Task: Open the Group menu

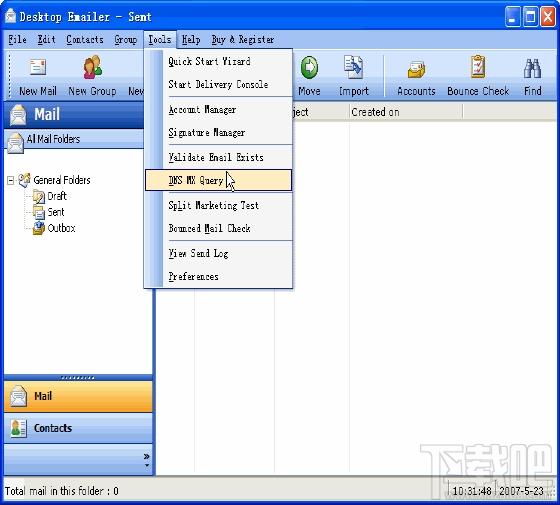Action: coord(126,39)
